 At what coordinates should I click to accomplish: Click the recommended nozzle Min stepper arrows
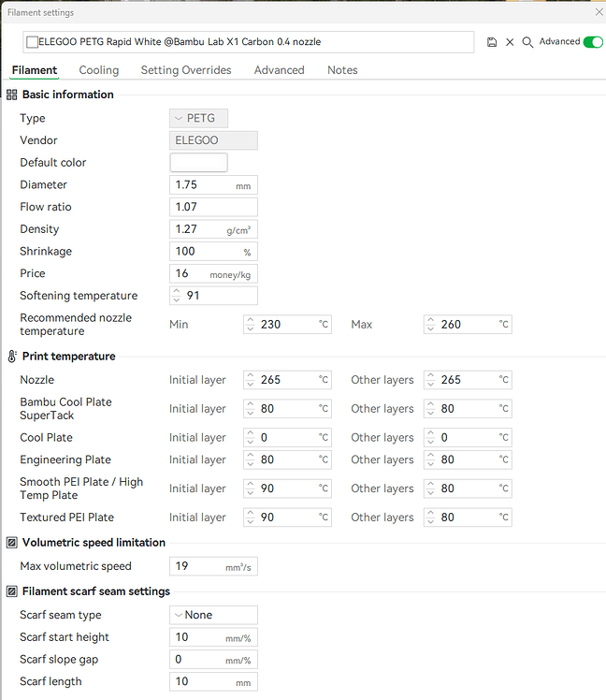point(251,325)
